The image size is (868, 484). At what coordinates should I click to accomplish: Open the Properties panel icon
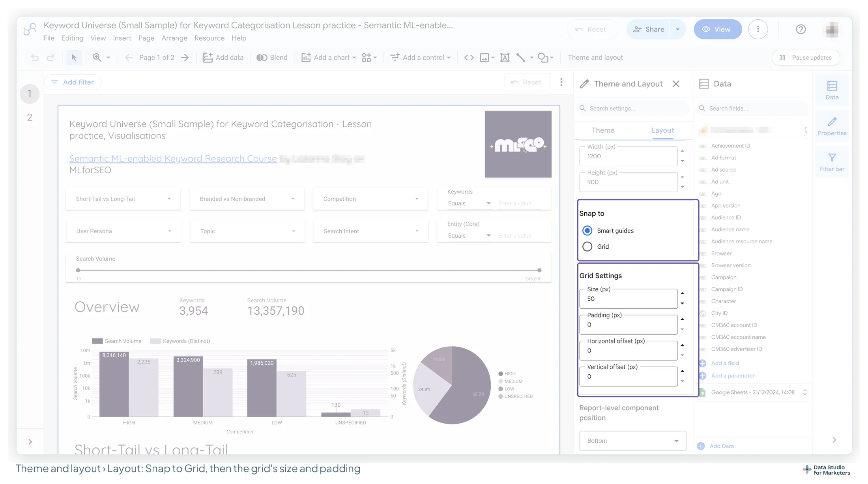click(x=832, y=126)
